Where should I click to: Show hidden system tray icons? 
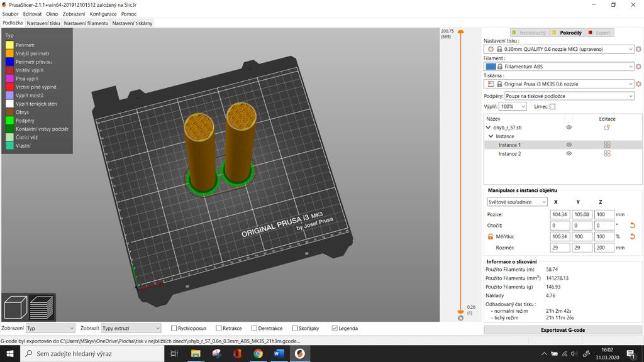click(544, 353)
